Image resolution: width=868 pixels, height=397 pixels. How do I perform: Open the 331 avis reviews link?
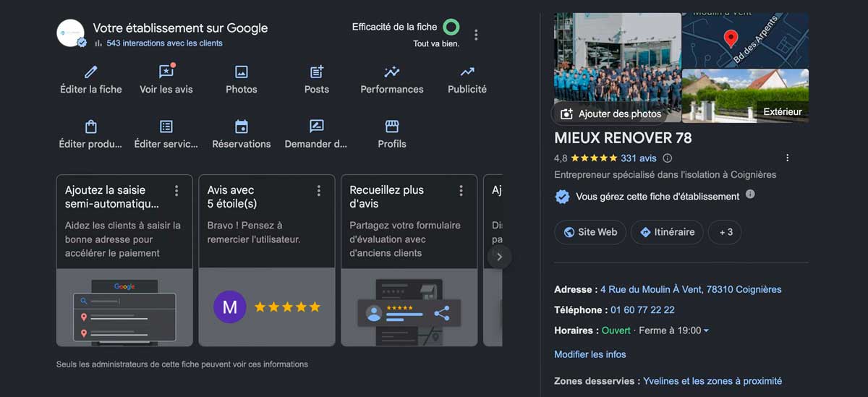coord(639,158)
